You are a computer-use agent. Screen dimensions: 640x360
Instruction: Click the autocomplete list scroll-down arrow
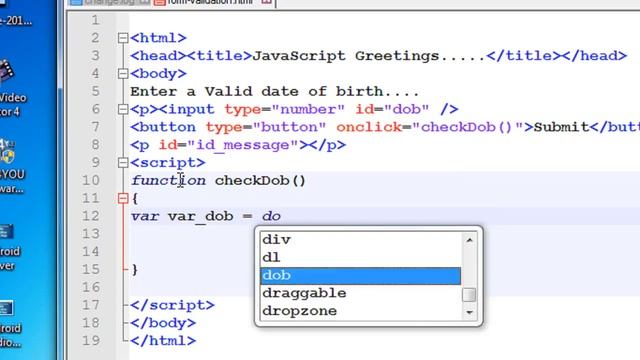(x=469, y=313)
